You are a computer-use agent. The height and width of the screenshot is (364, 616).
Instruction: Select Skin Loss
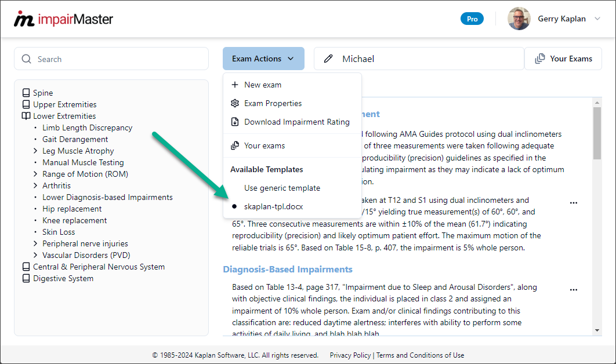[59, 232]
